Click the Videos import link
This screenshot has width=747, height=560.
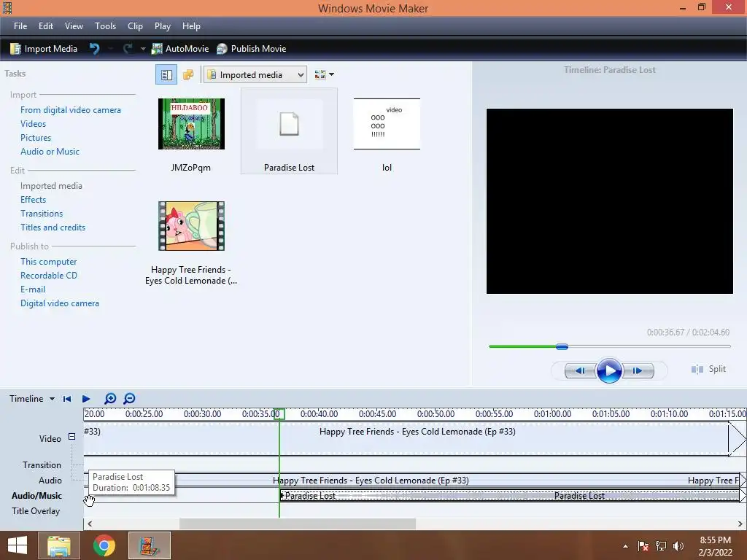[x=34, y=124]
